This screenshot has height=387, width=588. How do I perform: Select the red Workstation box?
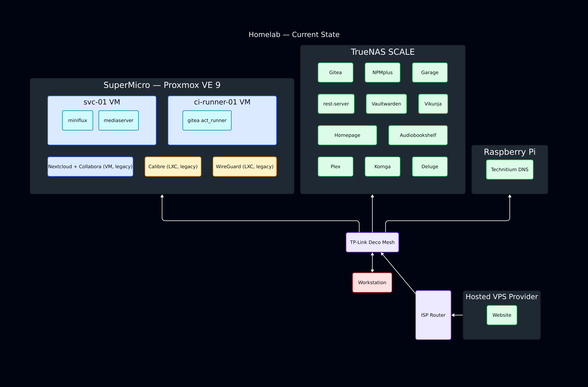coord(372,283)
